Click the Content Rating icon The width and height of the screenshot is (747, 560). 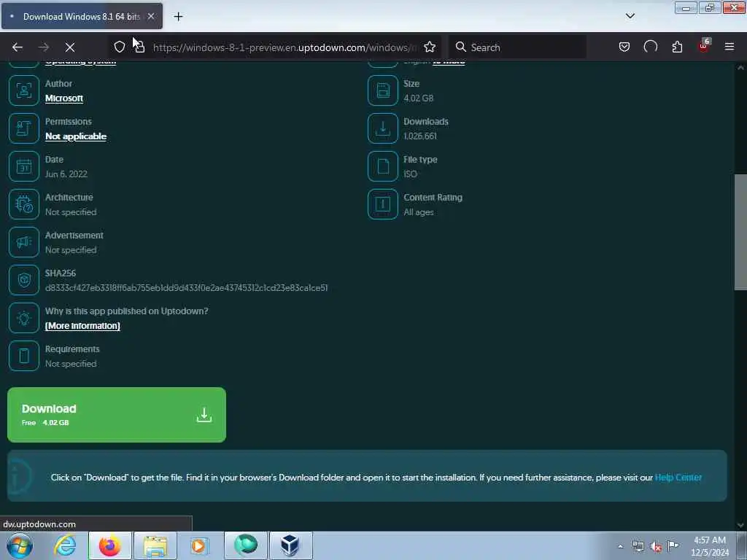click(x=382, y=204)
